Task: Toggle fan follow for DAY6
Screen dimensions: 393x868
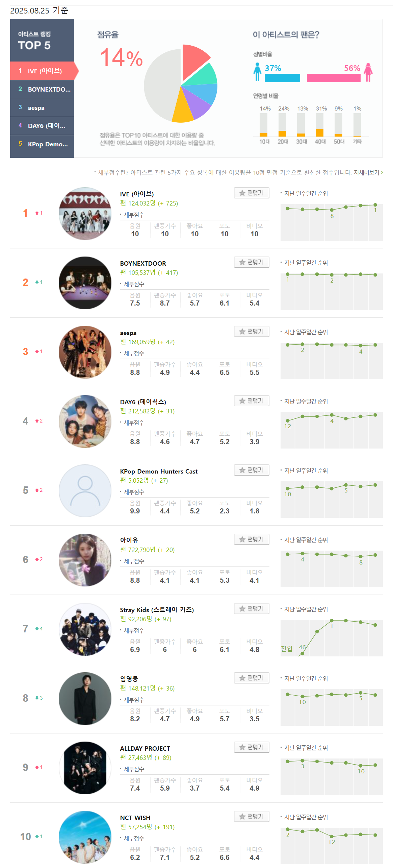Action: tap(252, 401)
